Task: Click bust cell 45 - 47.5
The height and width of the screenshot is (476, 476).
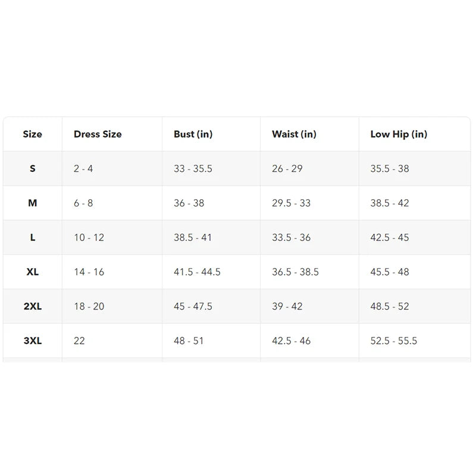Action: (x=193, y=307)
